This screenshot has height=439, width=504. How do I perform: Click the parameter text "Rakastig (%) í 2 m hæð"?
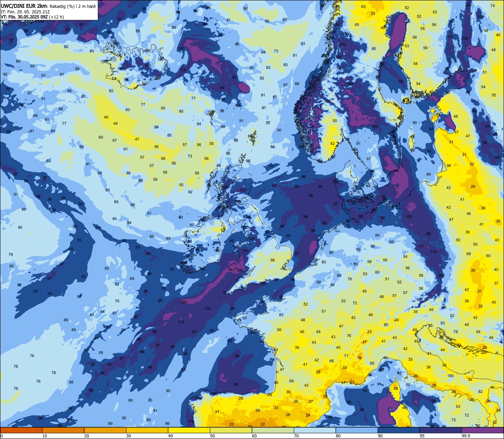coord(72,6)
